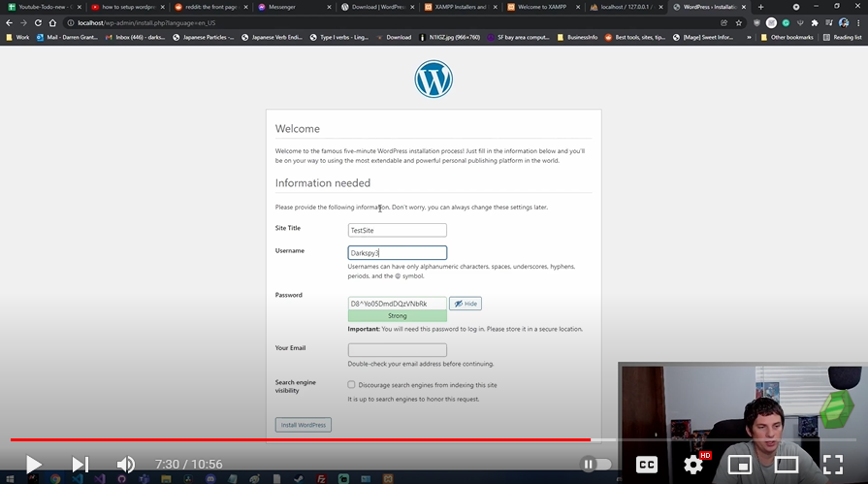Open the N1IGZ.jpg bookmark
Screen dimensions: 868x484
coord(449,37)
